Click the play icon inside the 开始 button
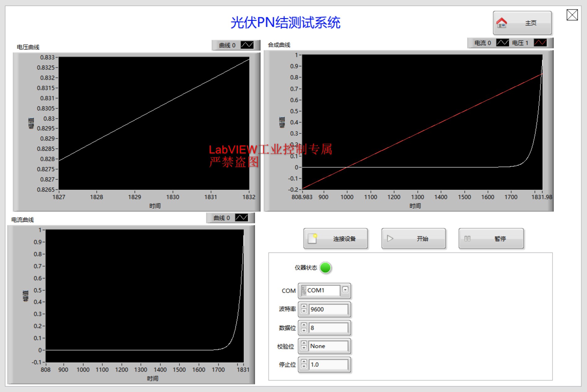 (x=390, y=239)
